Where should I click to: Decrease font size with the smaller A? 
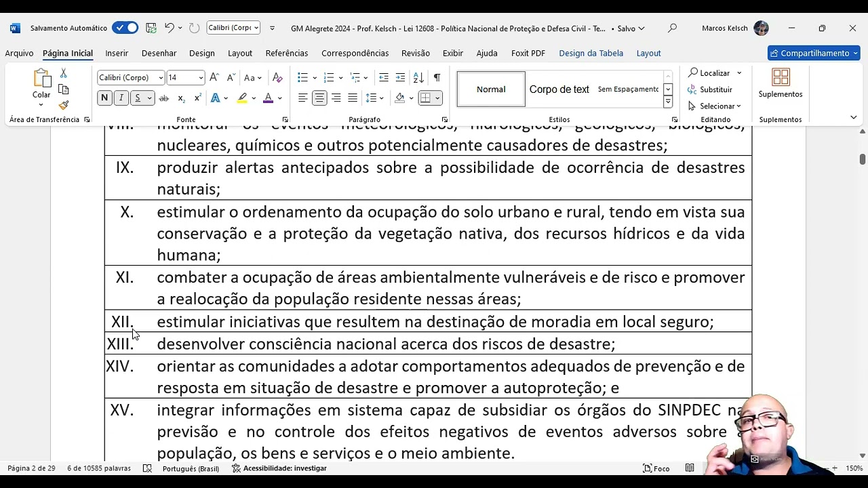[x=231, y=77]
